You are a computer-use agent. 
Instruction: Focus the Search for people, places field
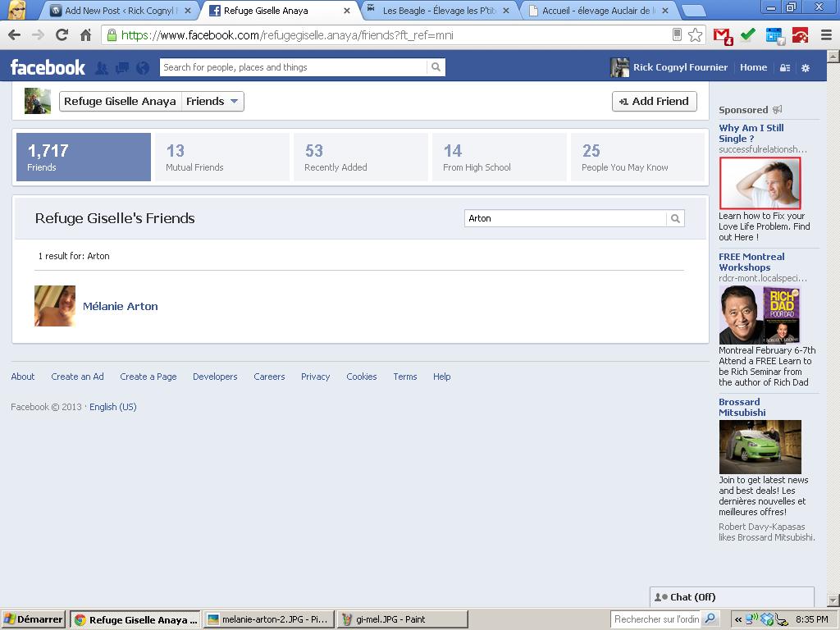click(x=294, y=67)
